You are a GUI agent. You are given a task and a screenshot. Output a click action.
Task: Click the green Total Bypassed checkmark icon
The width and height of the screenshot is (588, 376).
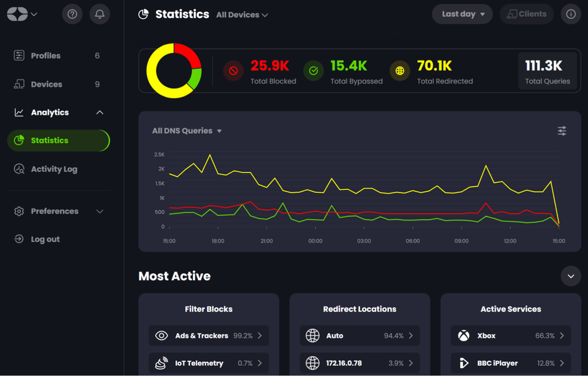click(x=313, y=71)
